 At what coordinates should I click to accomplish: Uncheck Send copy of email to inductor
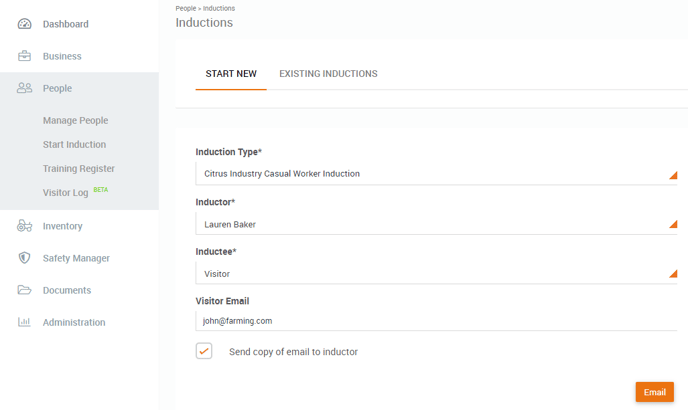(x=204, y=351)
